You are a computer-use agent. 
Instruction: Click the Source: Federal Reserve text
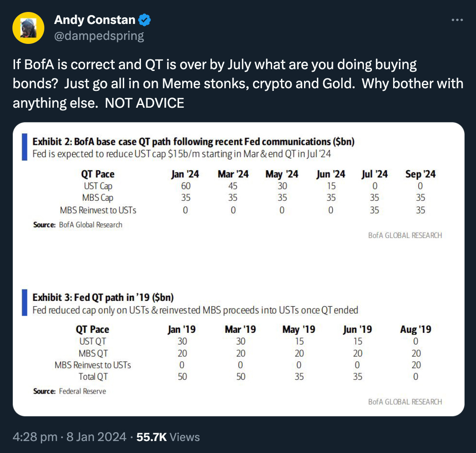pyautogui.click(x=70, y=391)
